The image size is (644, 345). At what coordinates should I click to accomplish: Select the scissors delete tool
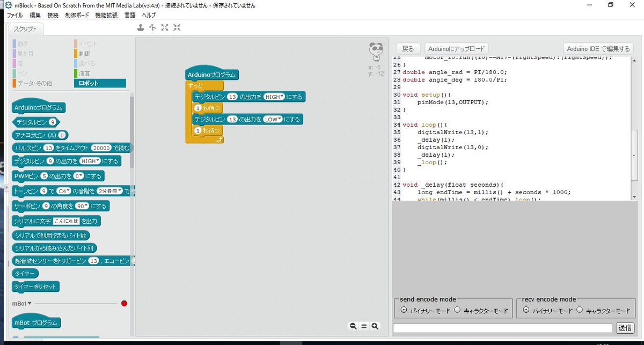(152, 27)
